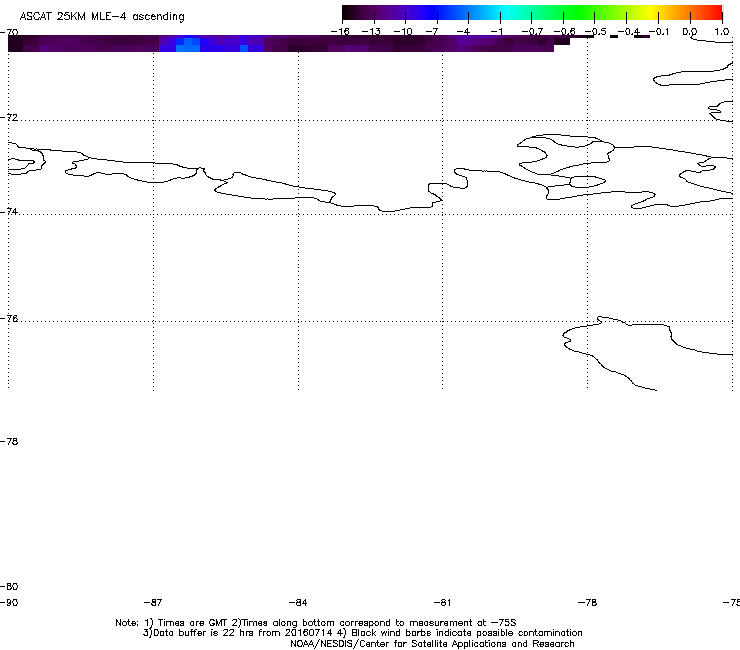The height and width of the screenshot is (650, 740).
Task: Click the 0.0 color scale label
Action: tap(690, 32)
